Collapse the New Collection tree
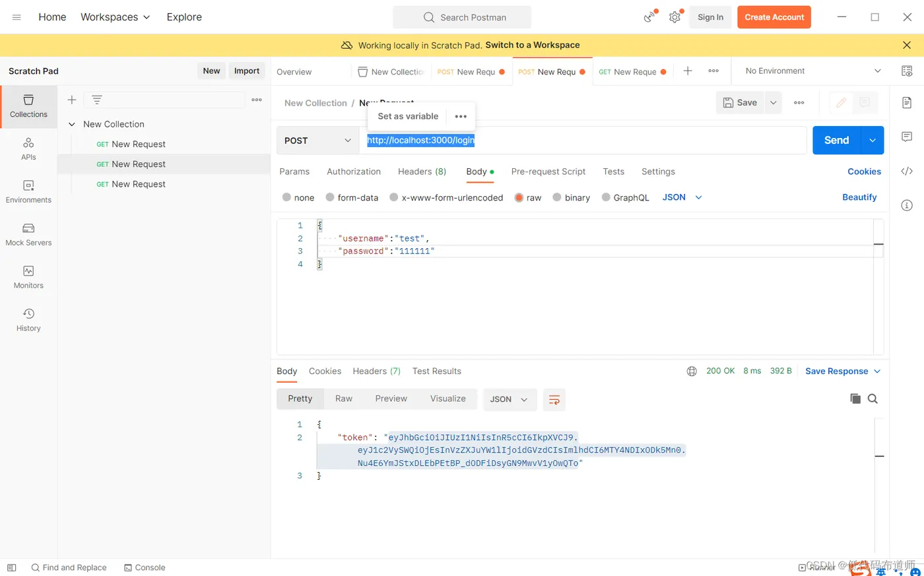The width and height of the screenshot is (924, 576). [72, 124]
